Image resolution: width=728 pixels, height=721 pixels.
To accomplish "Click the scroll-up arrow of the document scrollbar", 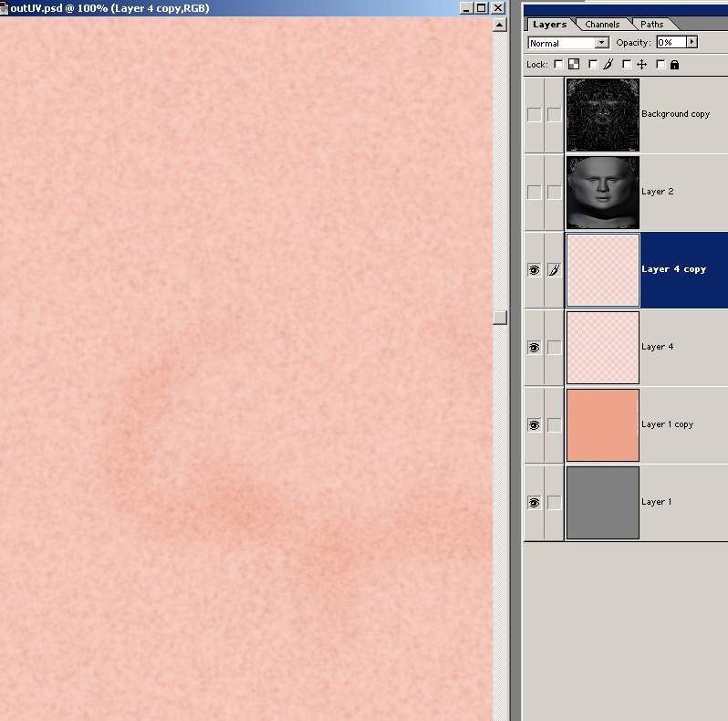I will [499, 25].
